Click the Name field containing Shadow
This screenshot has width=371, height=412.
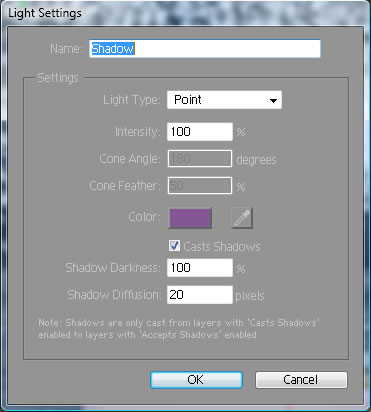pyautogui.click(x=205, y=49)
